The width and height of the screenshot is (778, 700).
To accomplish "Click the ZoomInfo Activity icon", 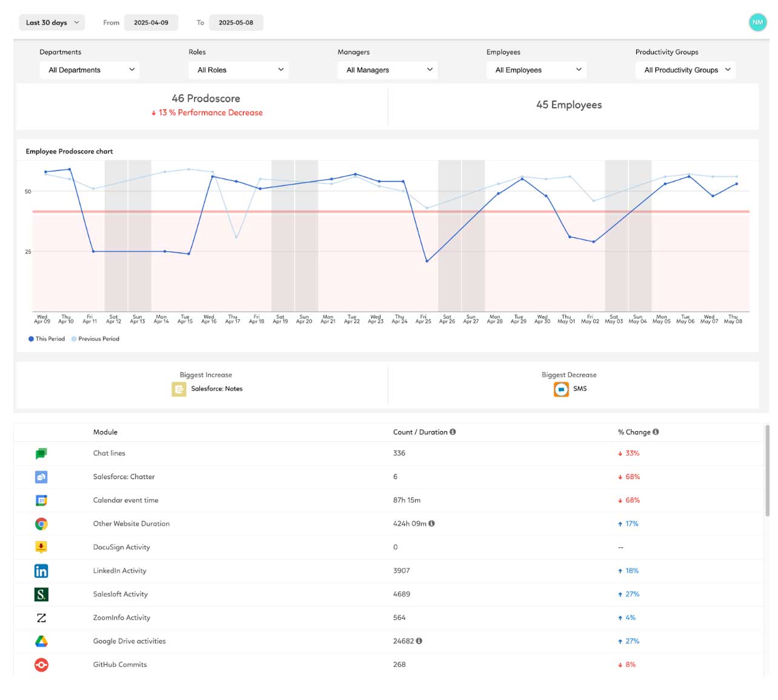I will (x=41, y=618).
